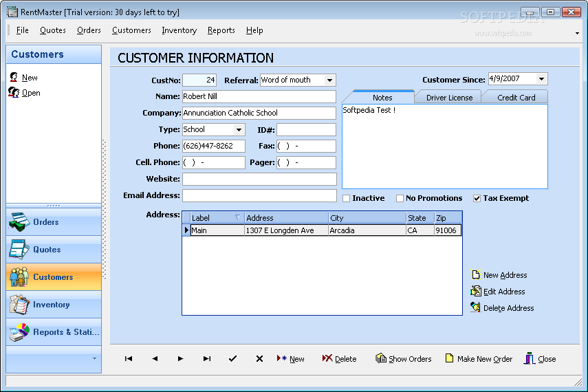Open the Reports menu

pos(221,30)
